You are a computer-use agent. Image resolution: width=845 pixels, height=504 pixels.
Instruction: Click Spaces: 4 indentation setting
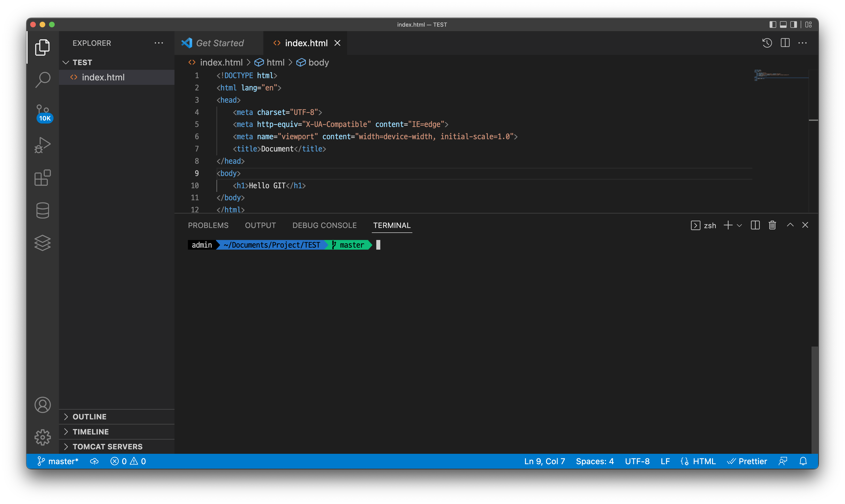tap(595, 461)
